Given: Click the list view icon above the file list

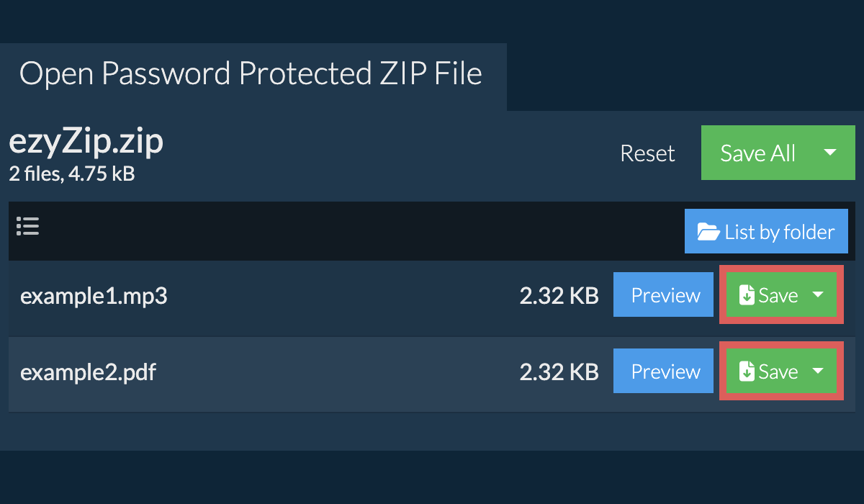Looking at the screenshot, I should pyautogui.click(x=27, y=226).
